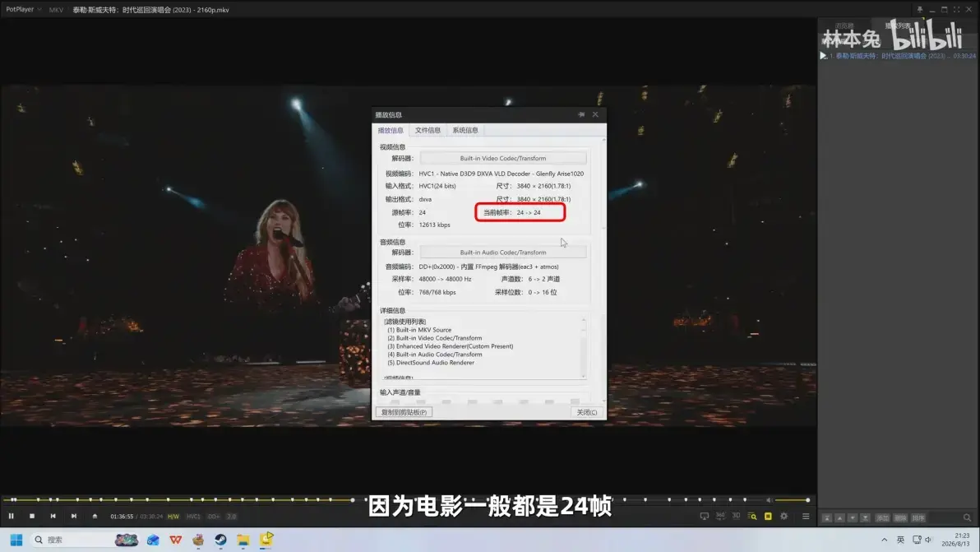Click the 关闭 close button in dialog
The height and width of the screenshot is (552, 980).
click(586, 413)
